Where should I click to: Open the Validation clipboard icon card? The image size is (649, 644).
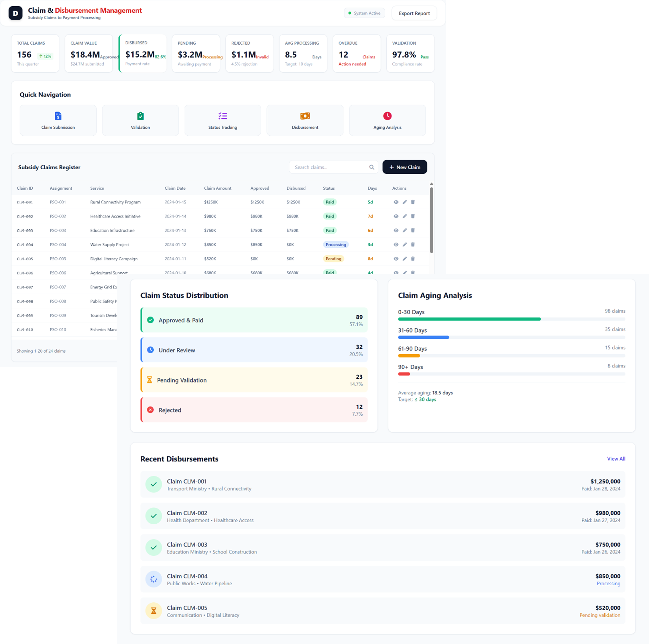(x=140, y=120)
